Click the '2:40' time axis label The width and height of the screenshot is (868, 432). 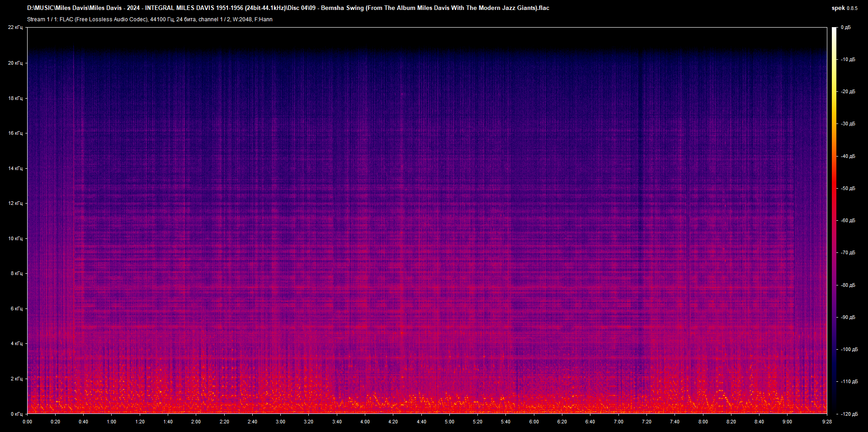[252, 422]
